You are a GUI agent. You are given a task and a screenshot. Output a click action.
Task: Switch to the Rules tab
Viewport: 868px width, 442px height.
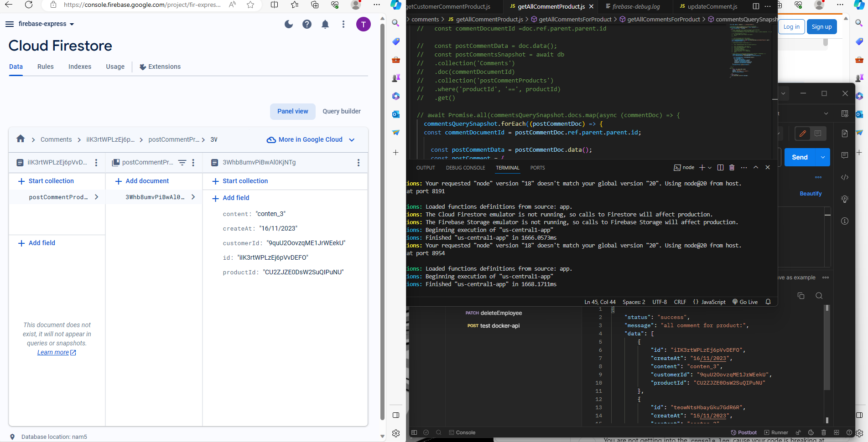(45, 67)
